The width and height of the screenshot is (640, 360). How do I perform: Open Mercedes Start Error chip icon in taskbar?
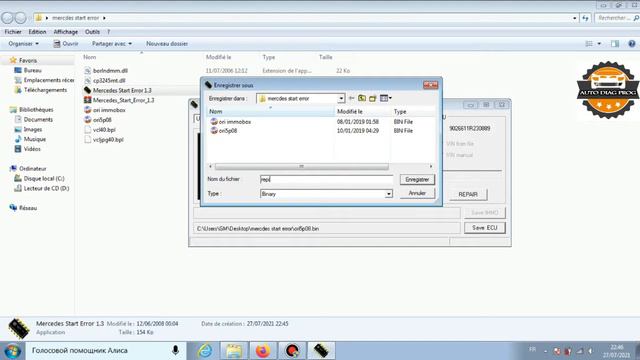pos(321,351)
